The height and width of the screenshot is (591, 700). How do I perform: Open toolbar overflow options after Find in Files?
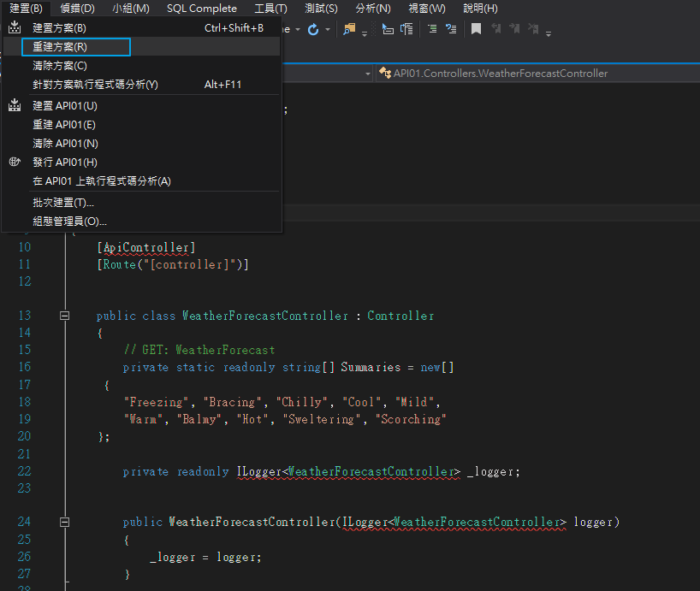click(365, 33)
